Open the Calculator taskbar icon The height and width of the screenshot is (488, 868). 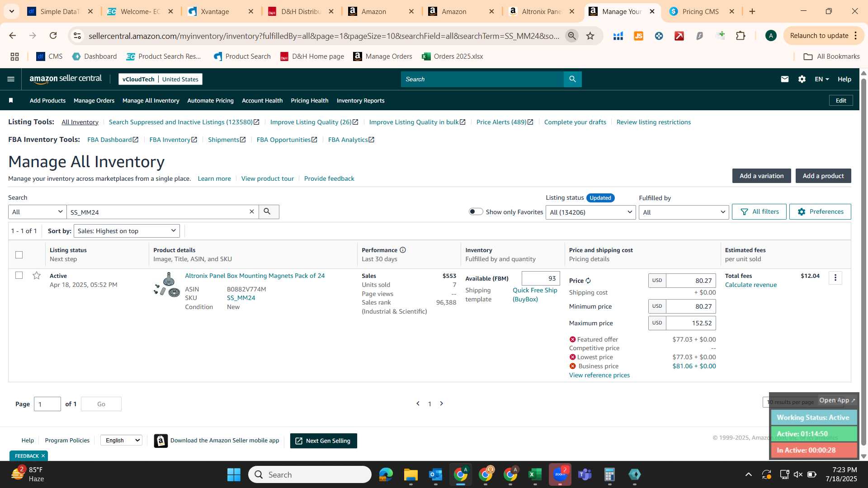pyautogui.click(x=609, y=474)
